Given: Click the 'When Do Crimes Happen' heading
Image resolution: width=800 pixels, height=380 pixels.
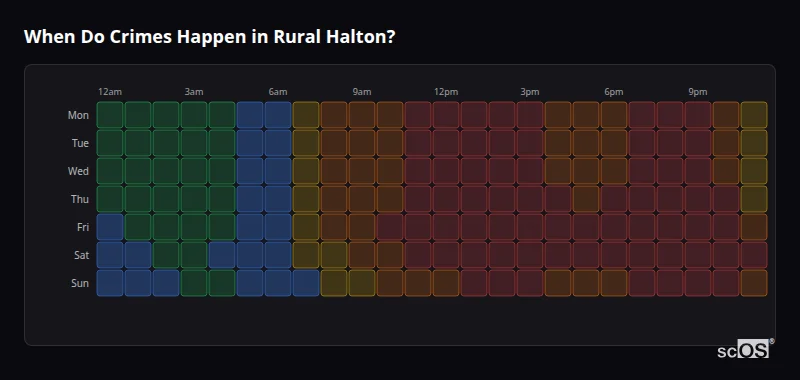Looking at the screenshot, I should tap(209, 37).
